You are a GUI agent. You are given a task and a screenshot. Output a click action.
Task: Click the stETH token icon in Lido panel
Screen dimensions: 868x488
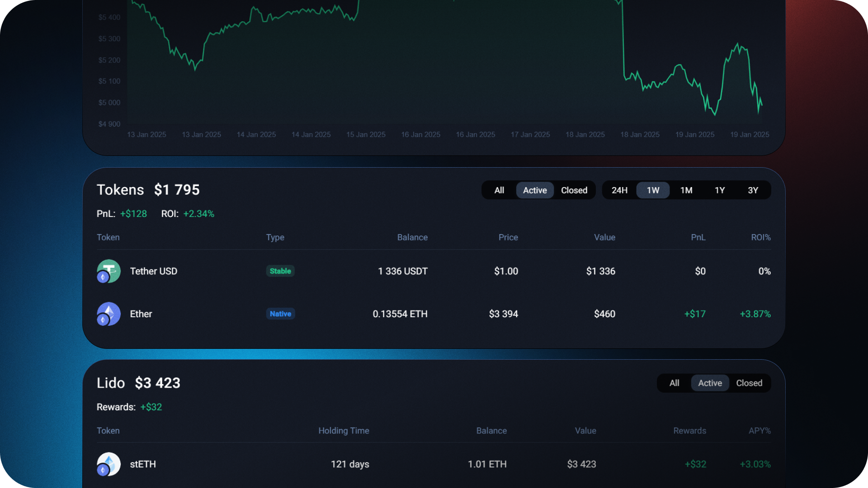[x=108, y=464]
